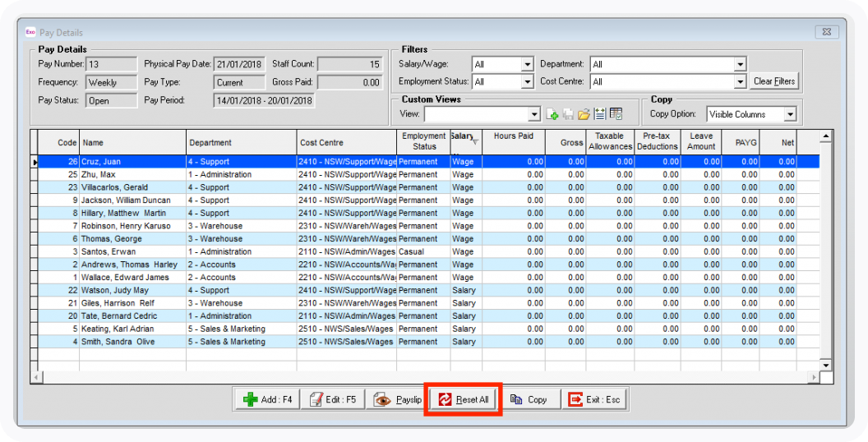Open the Department filter dropdown
The image size is (868, 442).
point(740,64)
